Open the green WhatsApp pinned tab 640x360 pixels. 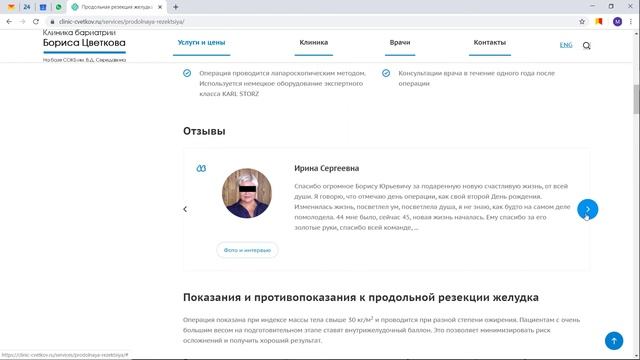click(59, 7)
